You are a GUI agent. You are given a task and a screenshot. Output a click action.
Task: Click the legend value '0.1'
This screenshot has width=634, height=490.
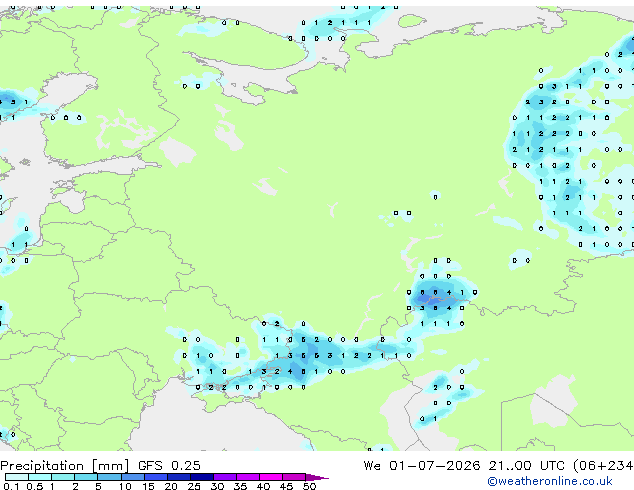[x=11, y=486]
